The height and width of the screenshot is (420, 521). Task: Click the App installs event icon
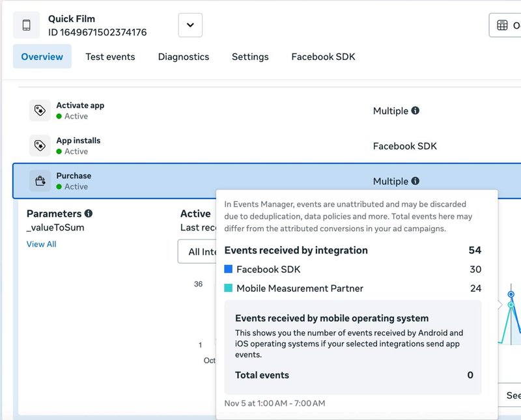[x=39, y=145]
